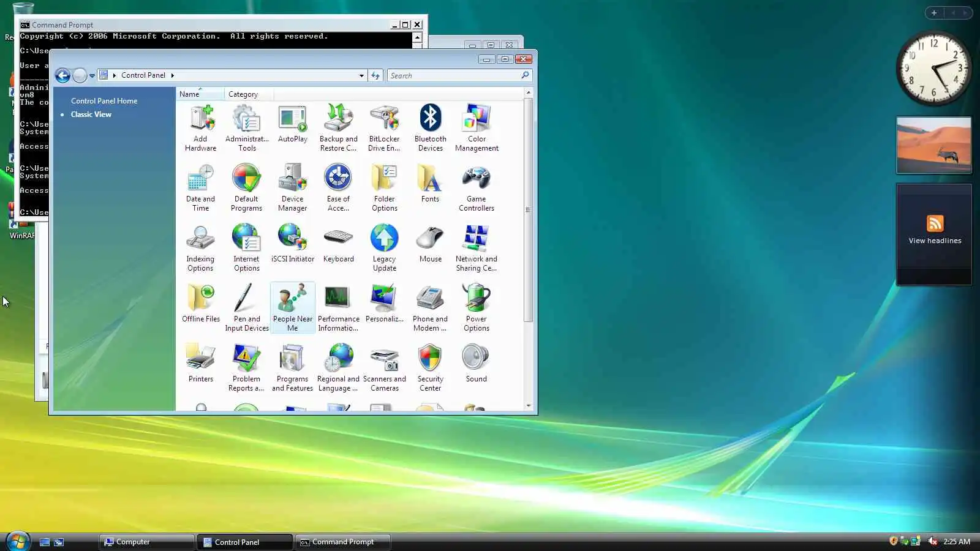
Task: Click Switch between windows quick launch icon
Action: [59, 542]
